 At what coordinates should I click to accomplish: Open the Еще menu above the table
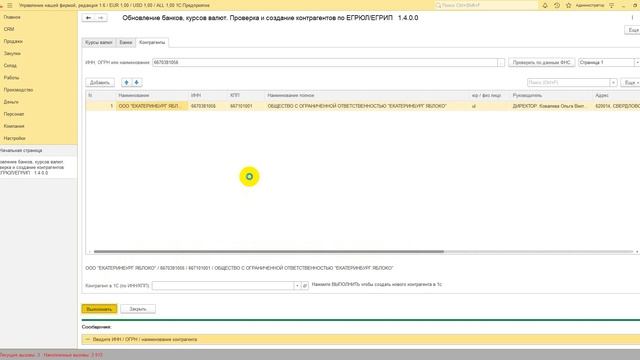(x=630, y=82)
